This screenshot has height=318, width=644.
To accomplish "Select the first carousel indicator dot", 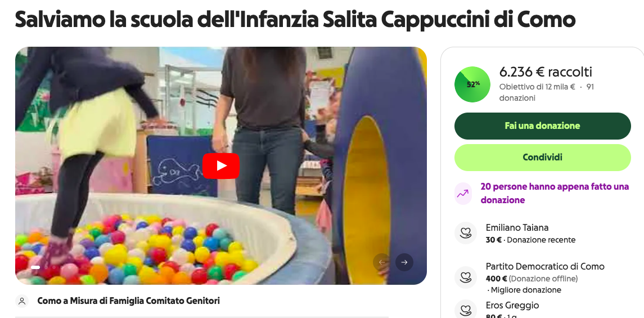I will 35,267.
